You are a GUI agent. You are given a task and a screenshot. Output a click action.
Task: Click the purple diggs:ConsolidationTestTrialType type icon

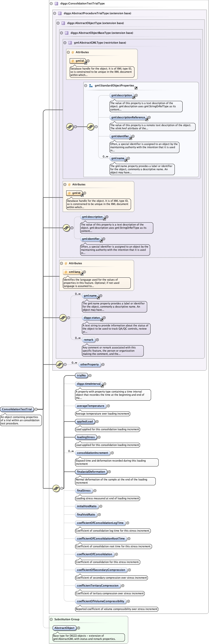coord(56,3)
